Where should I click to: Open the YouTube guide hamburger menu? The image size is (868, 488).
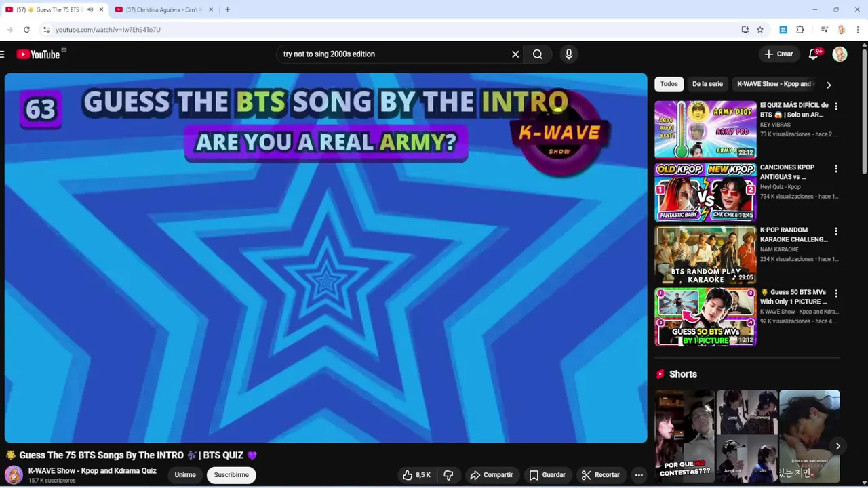click(x=3, y=54)
